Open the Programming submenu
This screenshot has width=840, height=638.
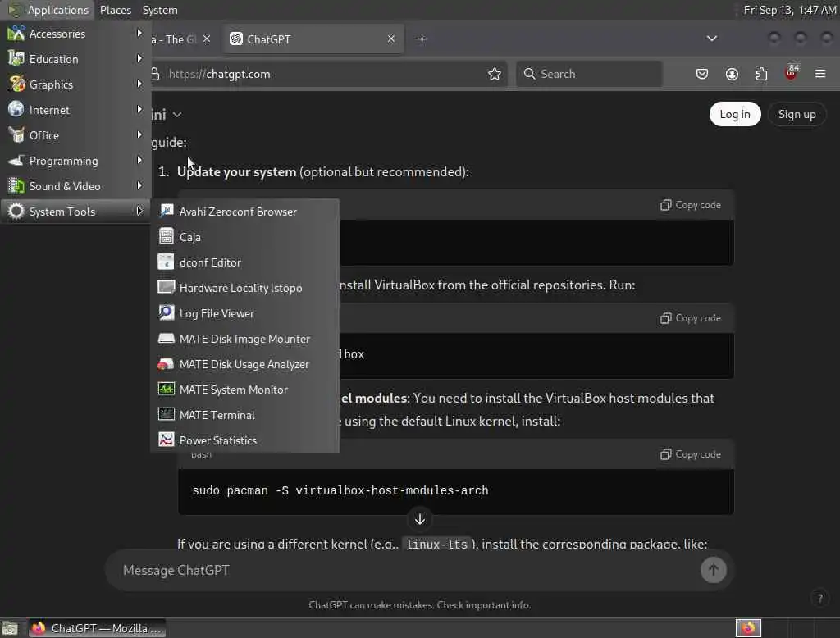[x=75, y=161]
